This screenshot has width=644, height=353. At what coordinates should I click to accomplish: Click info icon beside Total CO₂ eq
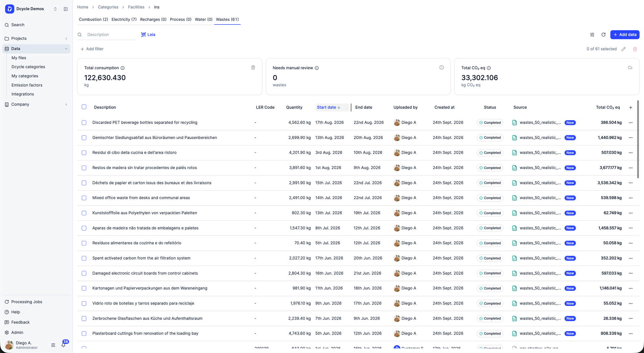pyautogui.click(x=489, y=68)
